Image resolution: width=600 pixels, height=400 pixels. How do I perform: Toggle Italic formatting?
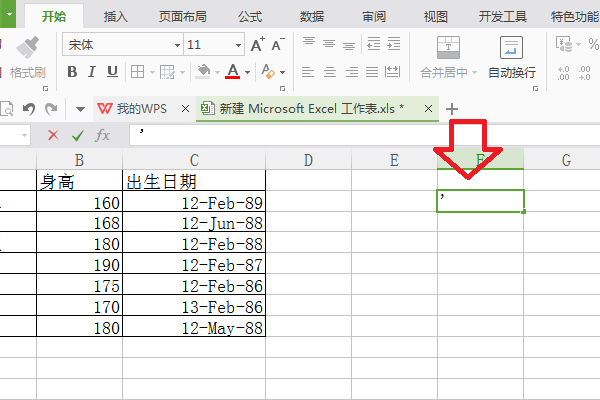coord(91,72)
